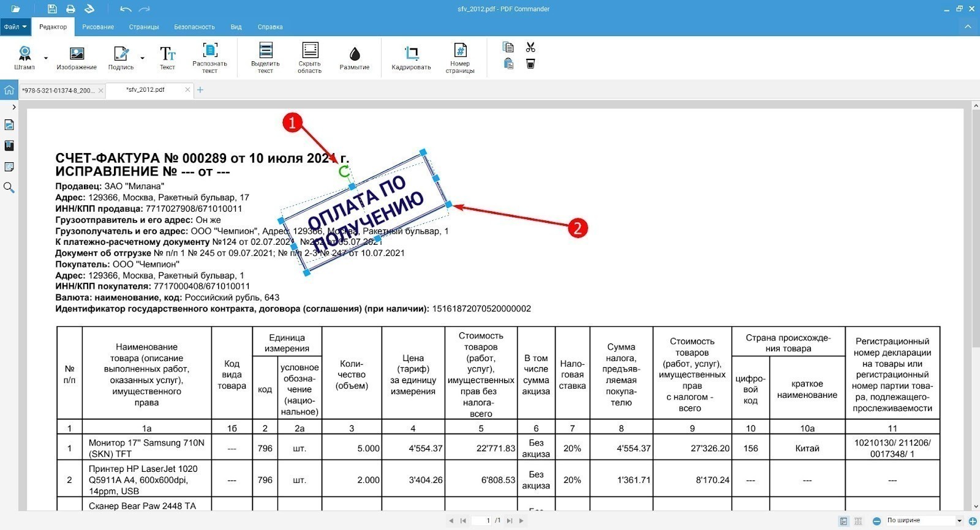The image size is (980, 530).
Task: Open the Страницы ribbon tab
Action: (144, 27)
